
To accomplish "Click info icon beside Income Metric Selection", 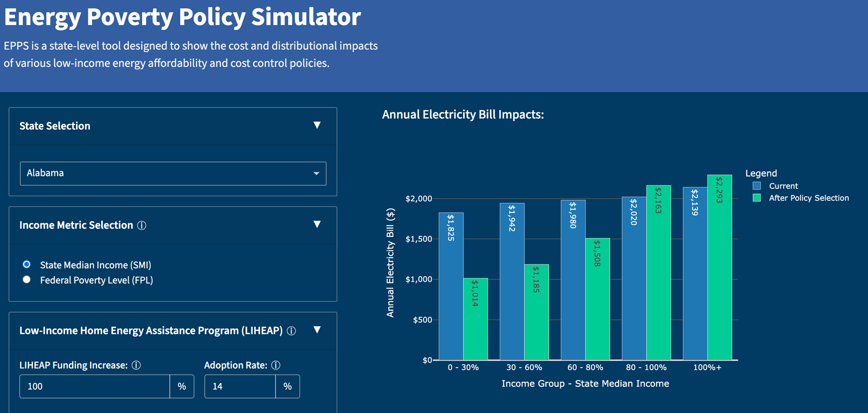I will point(142,225).
